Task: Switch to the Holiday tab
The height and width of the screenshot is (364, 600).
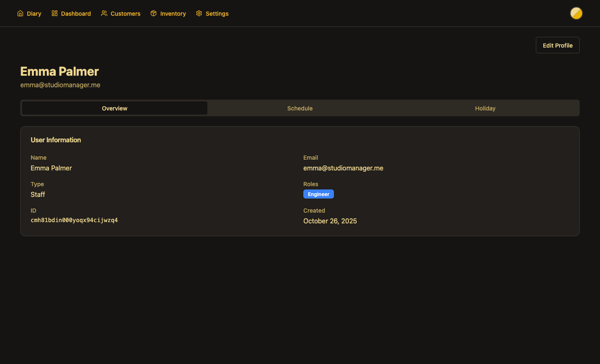Action: 485,108
